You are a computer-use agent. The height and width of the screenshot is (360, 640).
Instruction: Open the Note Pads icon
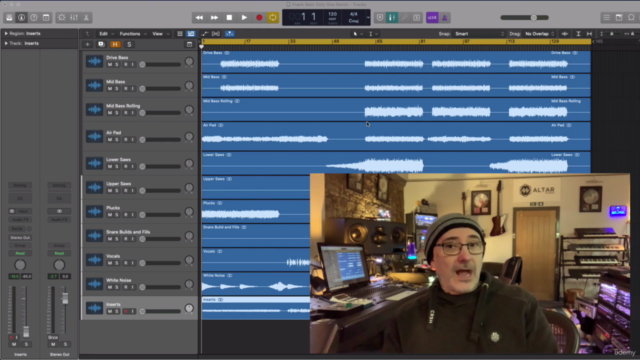[619, 18]
